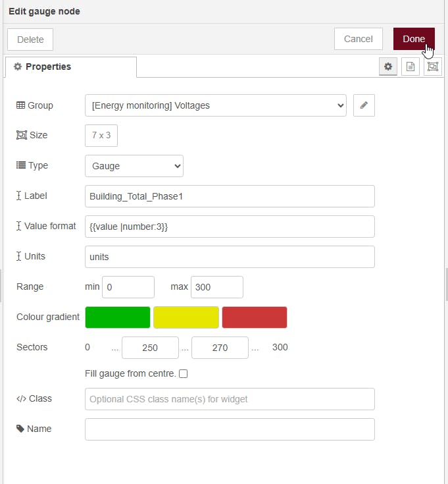Viewport: 448px width, 484px height.
Task: Edit the range max value 300
Action: coord(217,287)
